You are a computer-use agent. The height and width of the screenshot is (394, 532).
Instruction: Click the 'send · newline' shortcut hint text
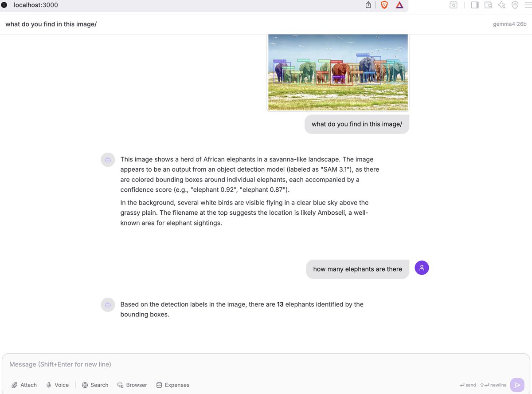click(x=483, y=385)
